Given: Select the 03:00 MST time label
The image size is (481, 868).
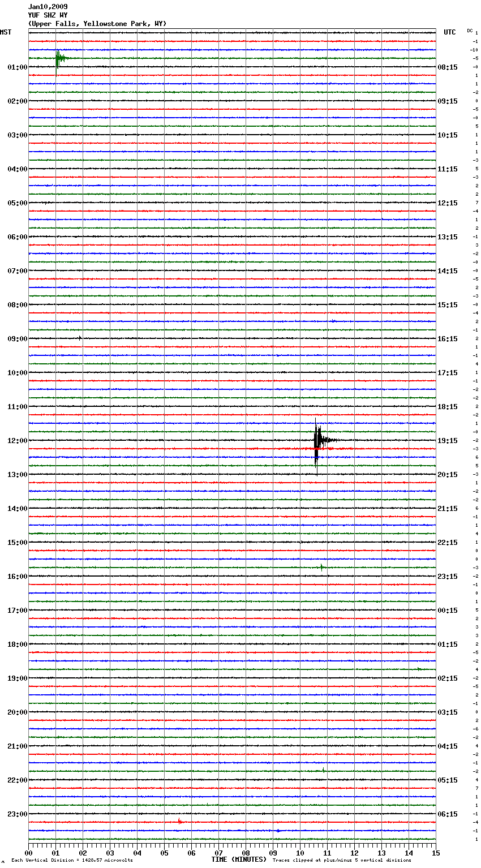Looking at the screenshot, I should click(x=18, y=135).
